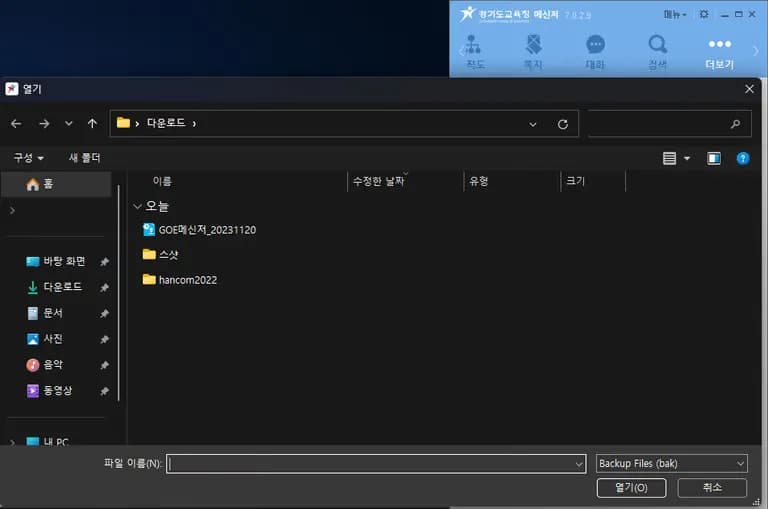Open 사진 in the sidebar
Image resolution: width=768 pixels, height=509 pixels.
[x=45, y=339]
